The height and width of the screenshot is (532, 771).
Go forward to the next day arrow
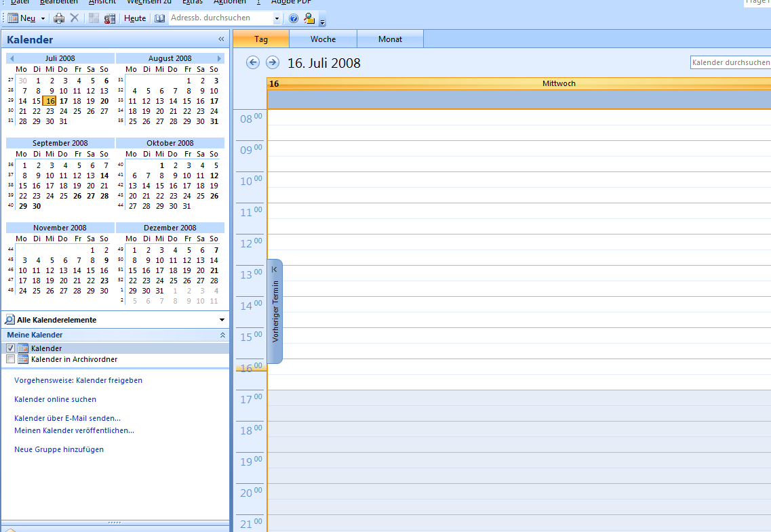(273, 62)
